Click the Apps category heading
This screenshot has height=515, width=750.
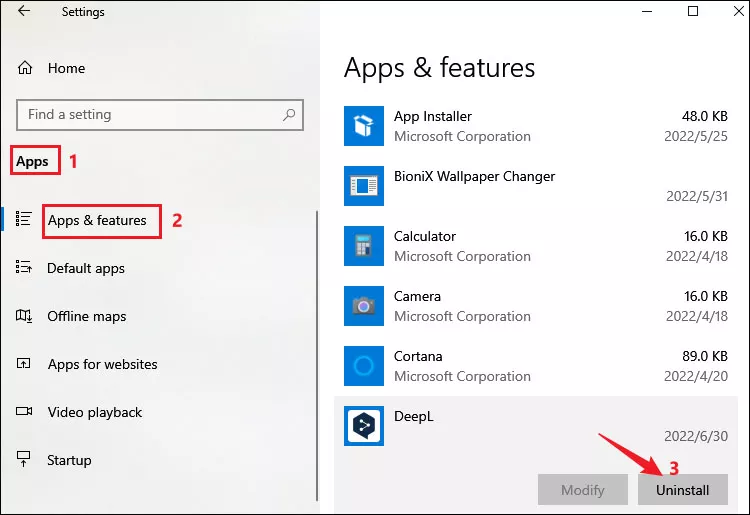(x=32, y=162)
